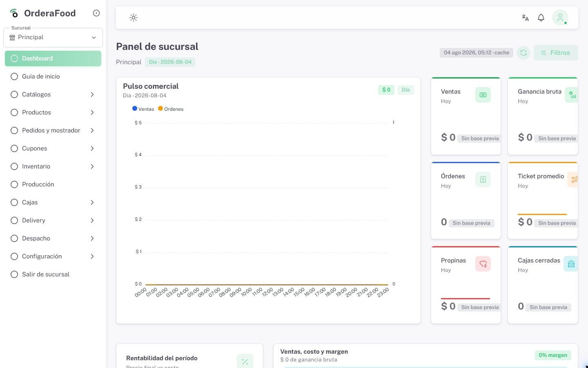Click the 0% margen badge
This screenshot has height=368, width=588.
coord(553,355)
